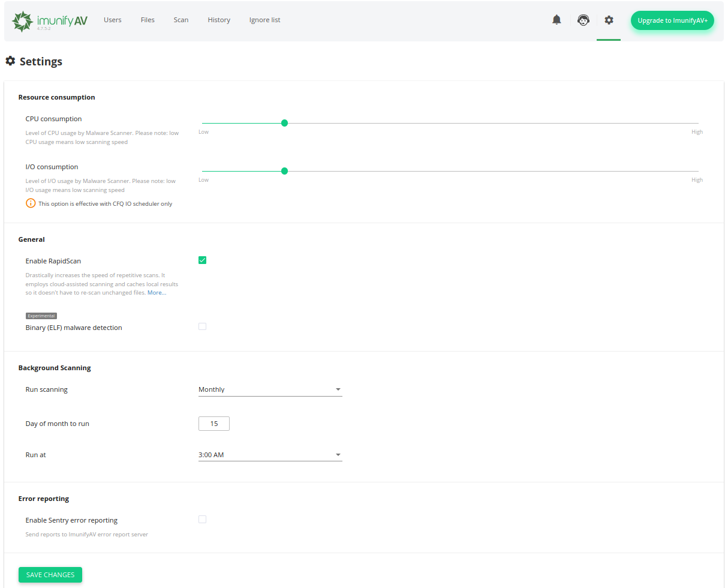Click the Day of month input field
This screenshot has width=728, height=588.
214,424
